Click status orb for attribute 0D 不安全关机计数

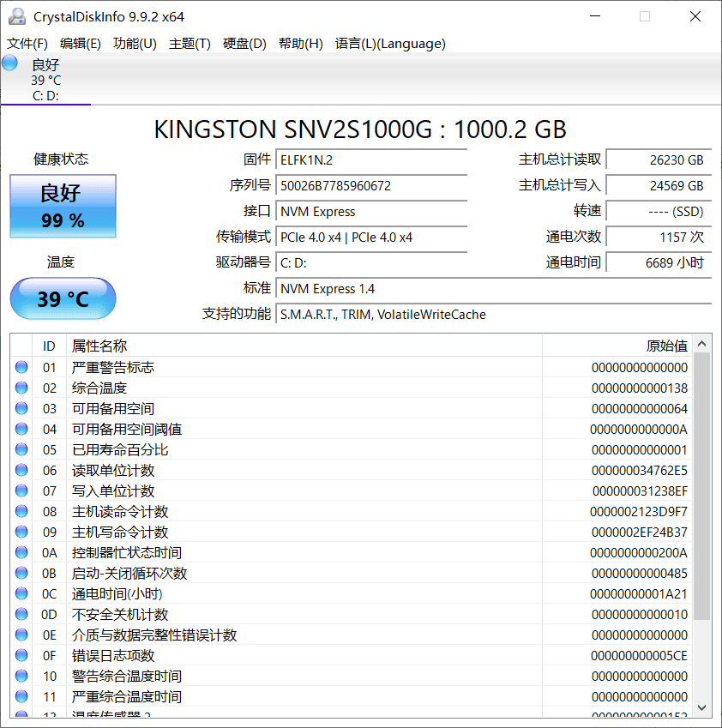[21, 614]
